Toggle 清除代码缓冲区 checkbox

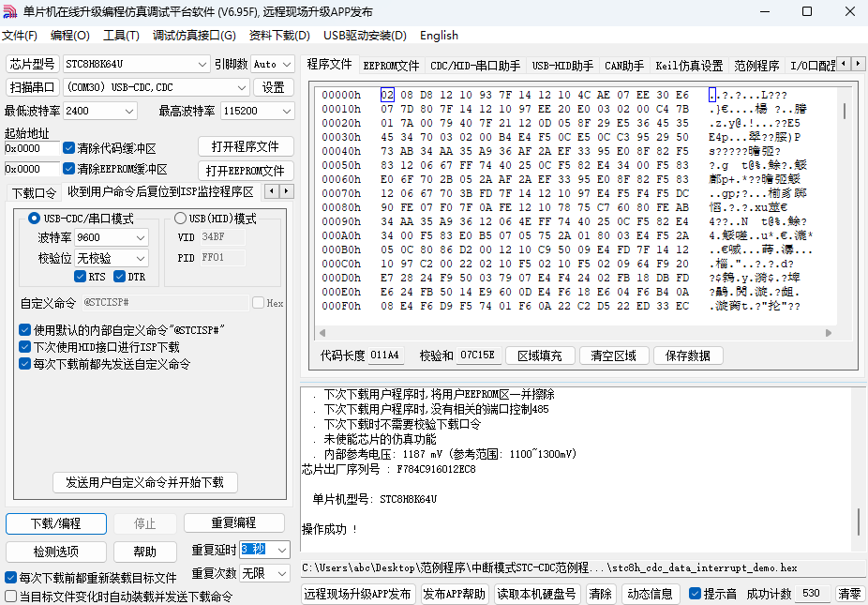click(68, 148)
